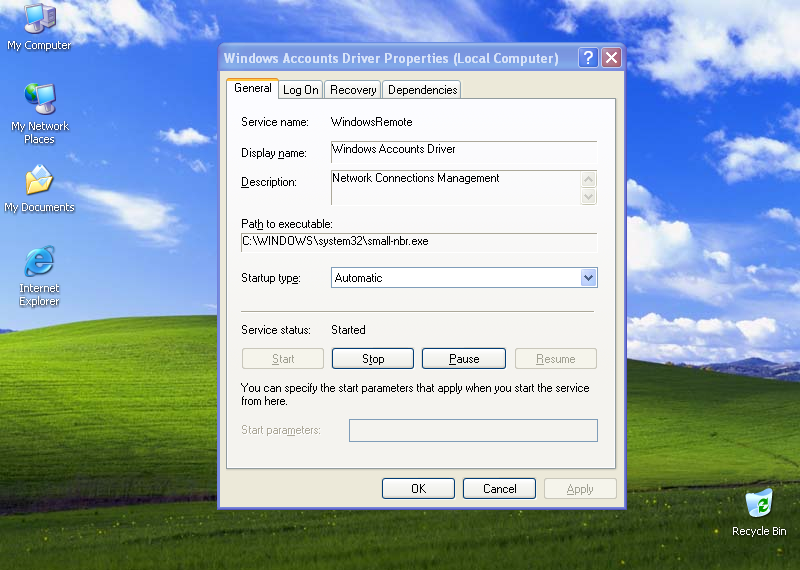Open the Recovery tab
Image resolution: width=800 pixels, height=570 pixels.
click(353, 90)
